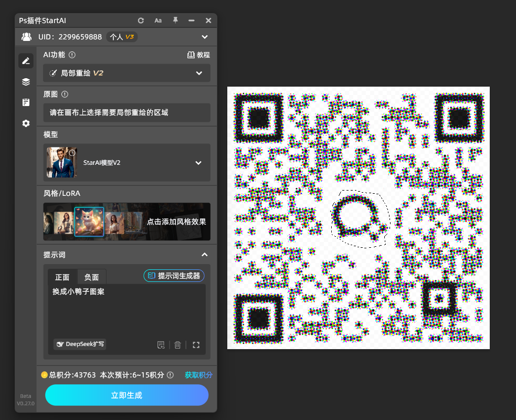Screen dimensions: 516x420
Task: Click the DeepSeek扩写 button
Action: [x=80, y=344]
